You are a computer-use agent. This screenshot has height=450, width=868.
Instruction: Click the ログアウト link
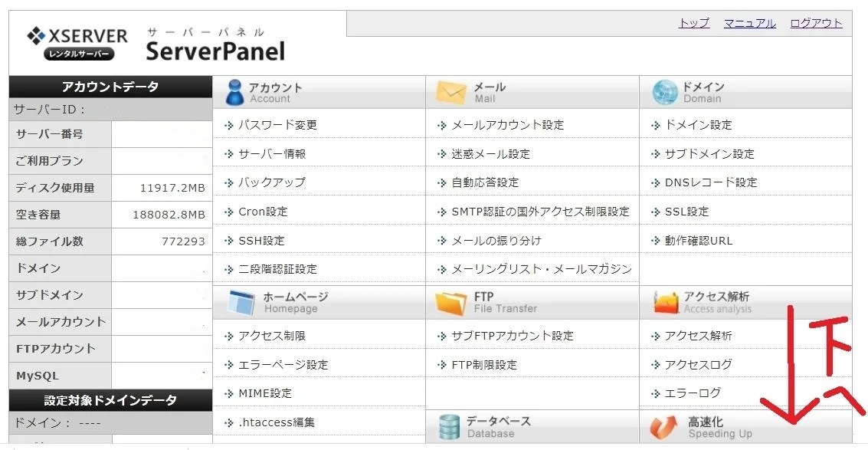816,23
